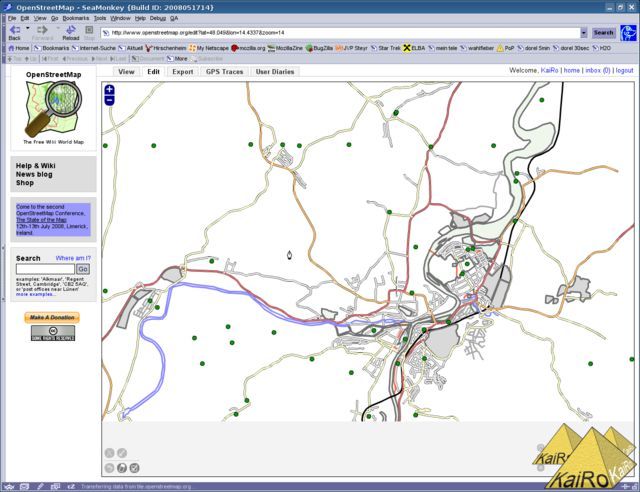640x492 pixels.
Task: Open the Tools menu
Action: 100,18
